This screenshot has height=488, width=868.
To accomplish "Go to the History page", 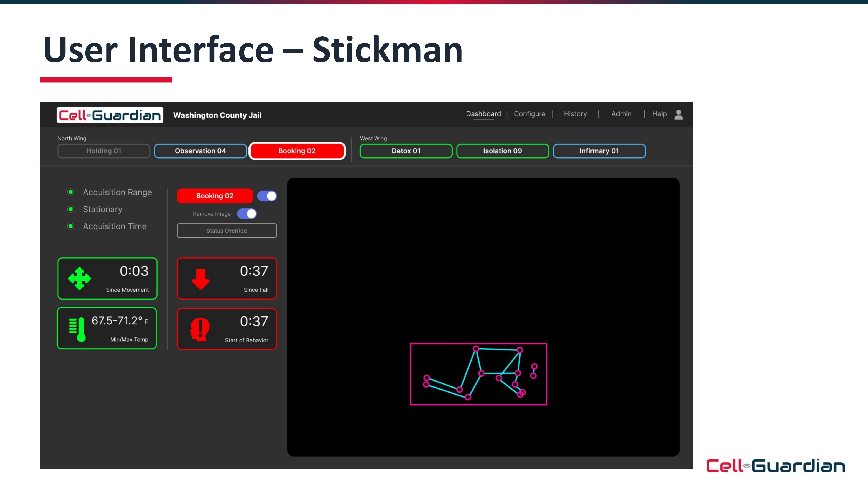I will point(575,114).
